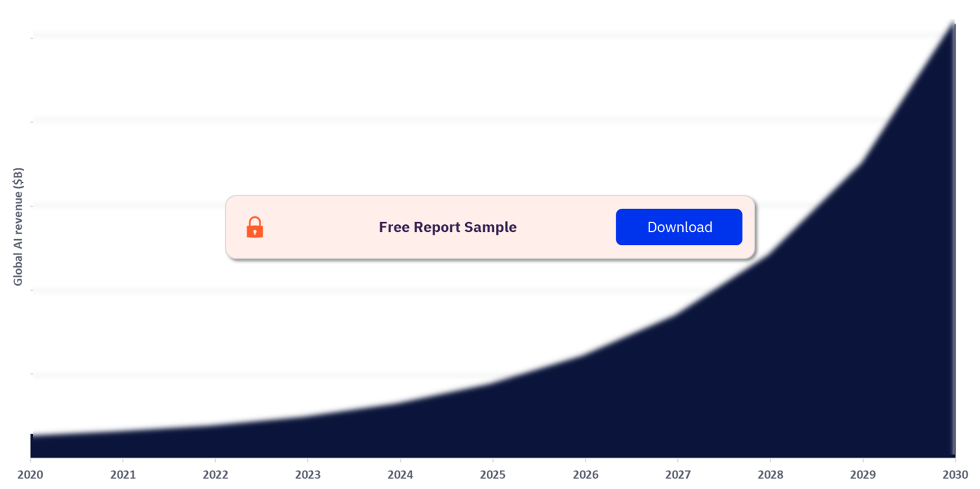Screen dimensions: 980x489
Task: Click the orange padlock icon
Action: pyautogui.click(x=255, y=227)
